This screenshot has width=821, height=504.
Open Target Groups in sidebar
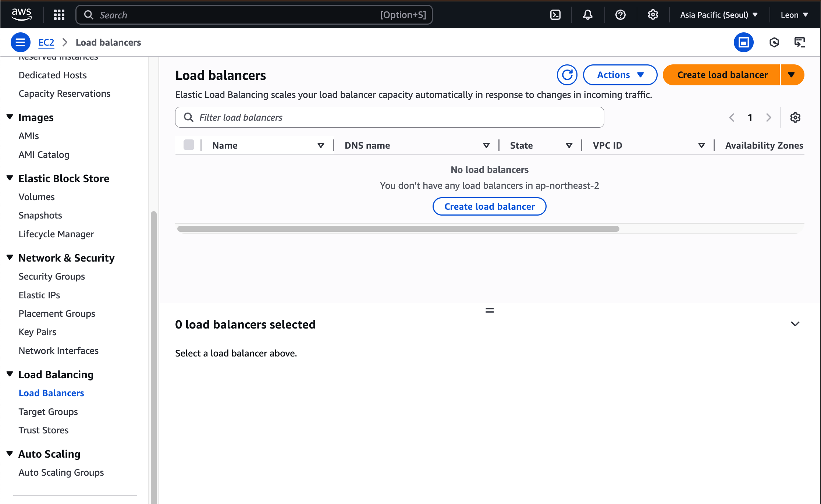tap(48, 412)
